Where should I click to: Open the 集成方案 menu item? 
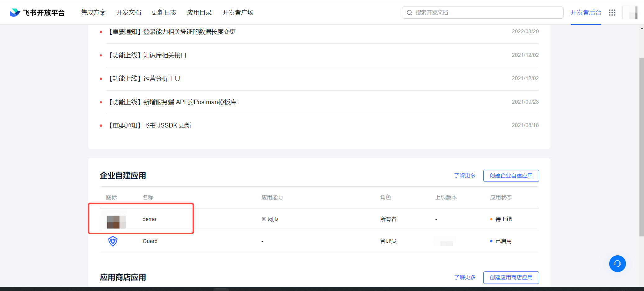point(93,12)
